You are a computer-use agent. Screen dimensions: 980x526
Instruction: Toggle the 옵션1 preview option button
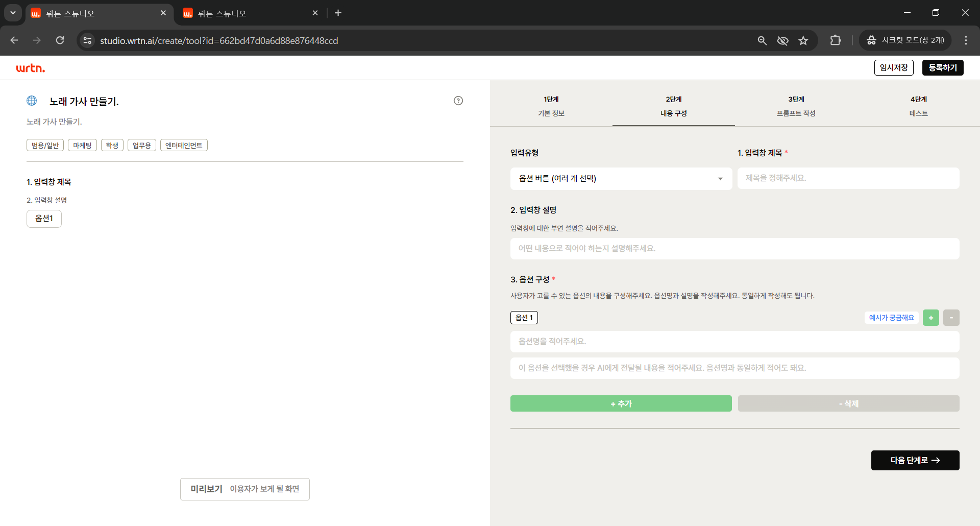44,219
